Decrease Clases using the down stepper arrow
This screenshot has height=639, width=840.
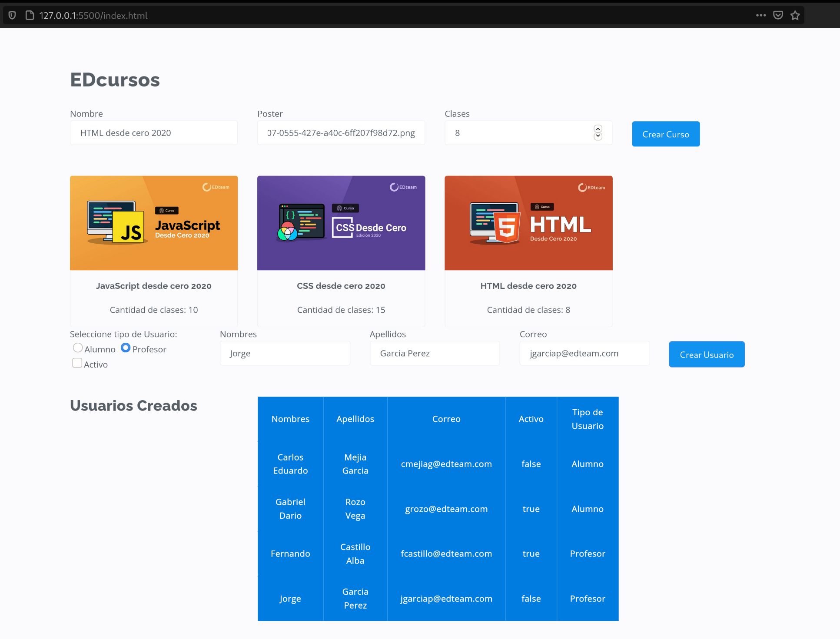tap(598, 137)
